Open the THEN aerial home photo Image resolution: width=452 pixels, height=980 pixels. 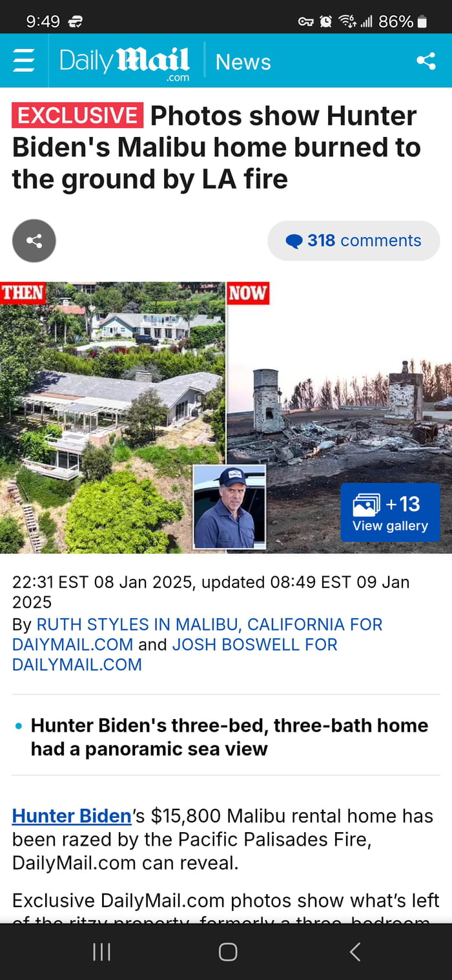click(x=112, y=417)
